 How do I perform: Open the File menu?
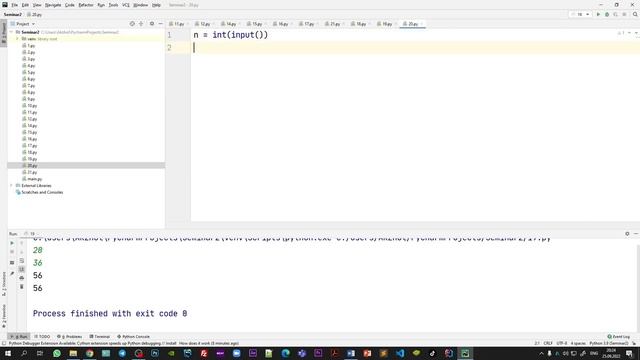15,5
